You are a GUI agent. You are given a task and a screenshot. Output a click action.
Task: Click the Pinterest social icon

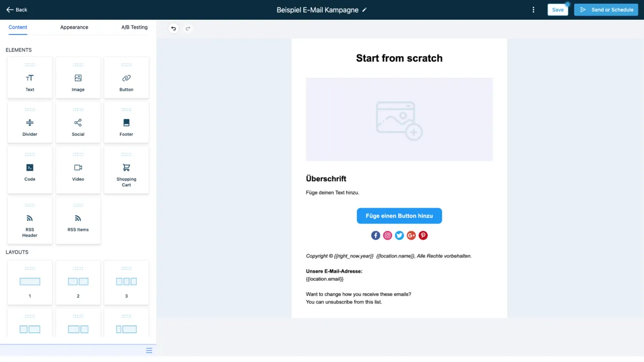click(x=423, y=235)
